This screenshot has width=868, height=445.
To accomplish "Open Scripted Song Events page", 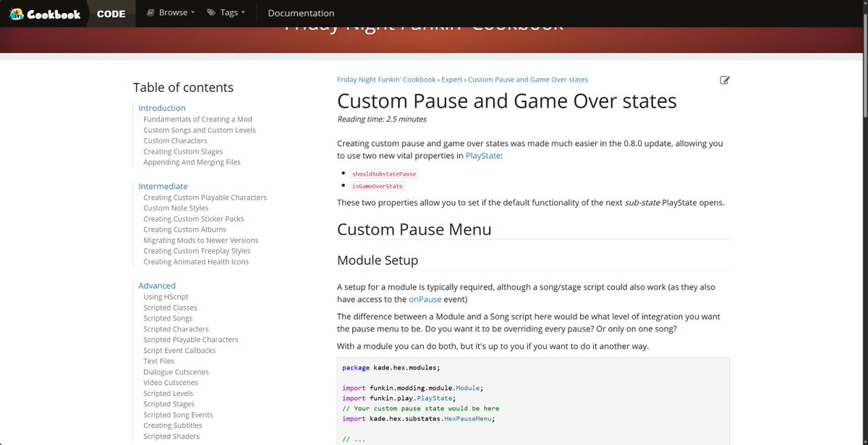I will coord(178,415).
